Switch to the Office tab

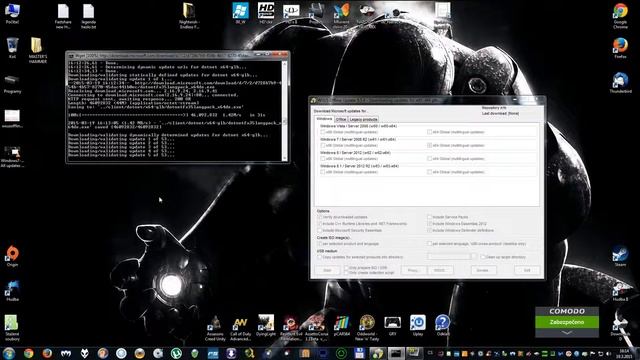341,120
